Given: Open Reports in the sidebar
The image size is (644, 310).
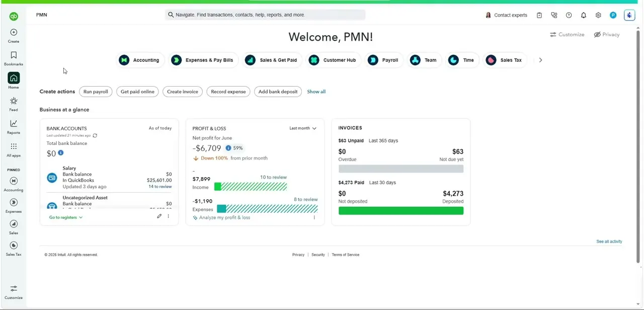Looking at the screenshot, I should pos(14,127).
